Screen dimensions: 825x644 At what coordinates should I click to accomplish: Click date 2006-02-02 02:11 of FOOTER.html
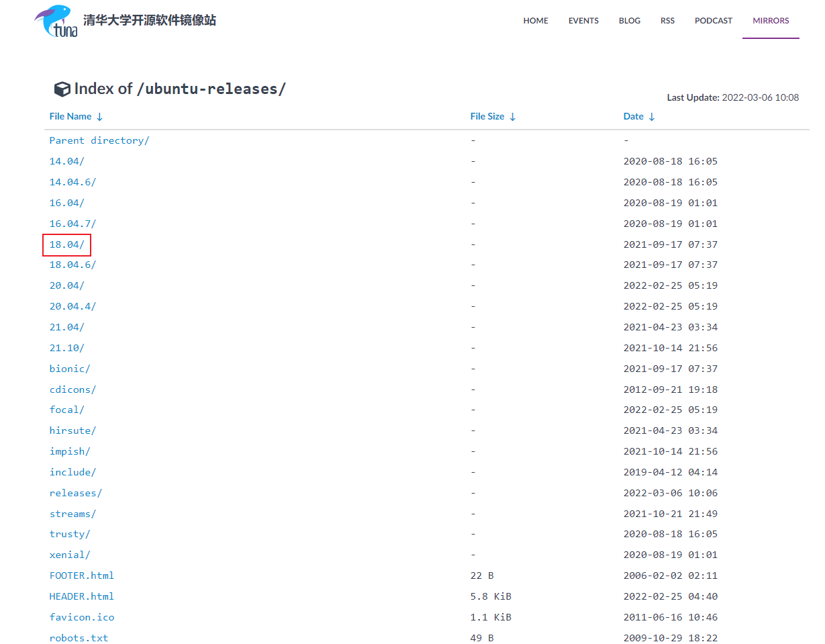[x=671, y=576]
